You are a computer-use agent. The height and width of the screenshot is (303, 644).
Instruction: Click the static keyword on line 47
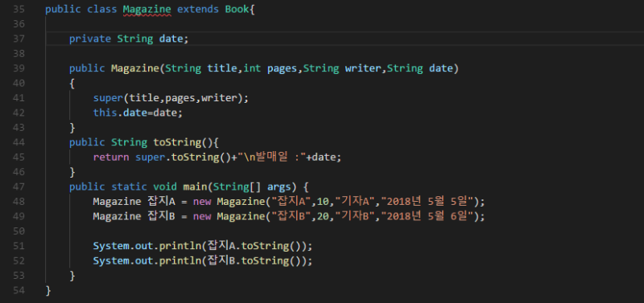(129, 187)
